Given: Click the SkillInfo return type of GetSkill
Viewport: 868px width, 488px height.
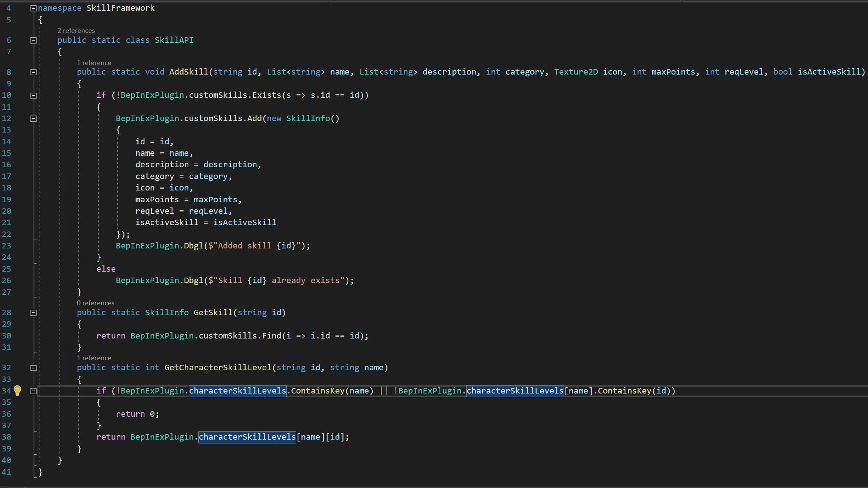Looking at the screenshot, I should [x=167, y=313].
